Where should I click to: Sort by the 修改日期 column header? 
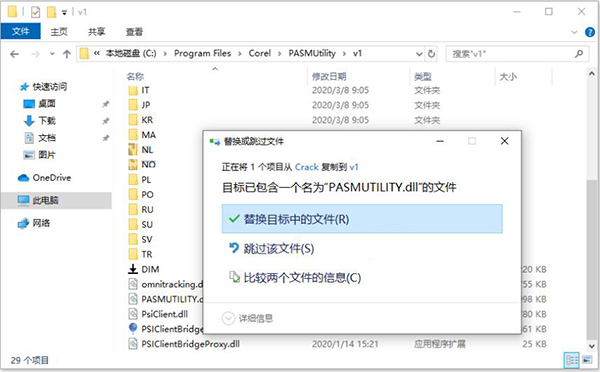tap(329, 77)
